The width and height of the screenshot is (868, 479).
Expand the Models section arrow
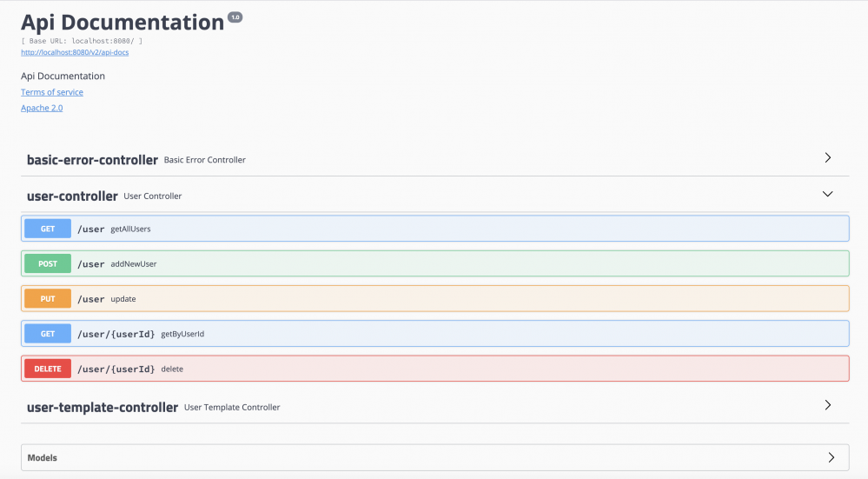click(x=831, y=457)
